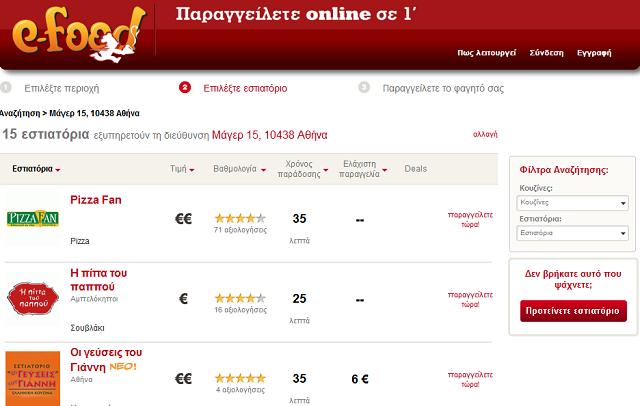The image size is (640, 406).
Task: Order now from Pizza Fan
Action: 470,220
